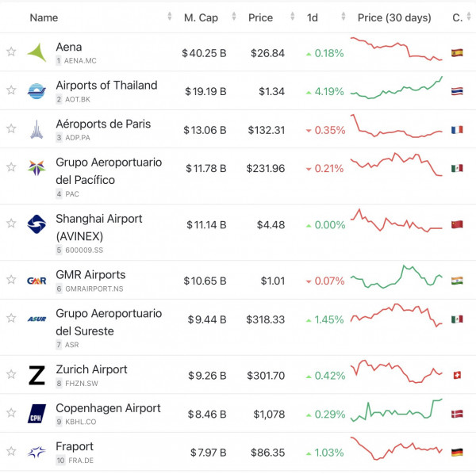Open the Grupo Aeroportuario del Sureste page
This screenshot has width=476, height=474.
(x=109, y=322)
